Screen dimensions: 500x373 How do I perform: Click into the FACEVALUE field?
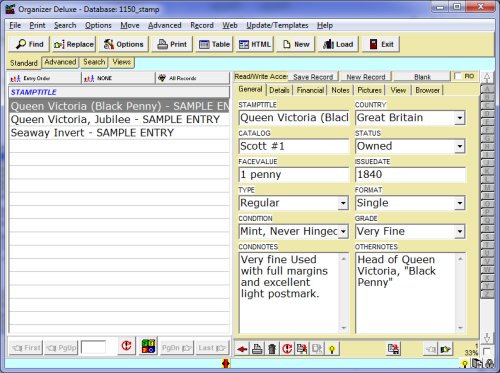click(294, 175)
